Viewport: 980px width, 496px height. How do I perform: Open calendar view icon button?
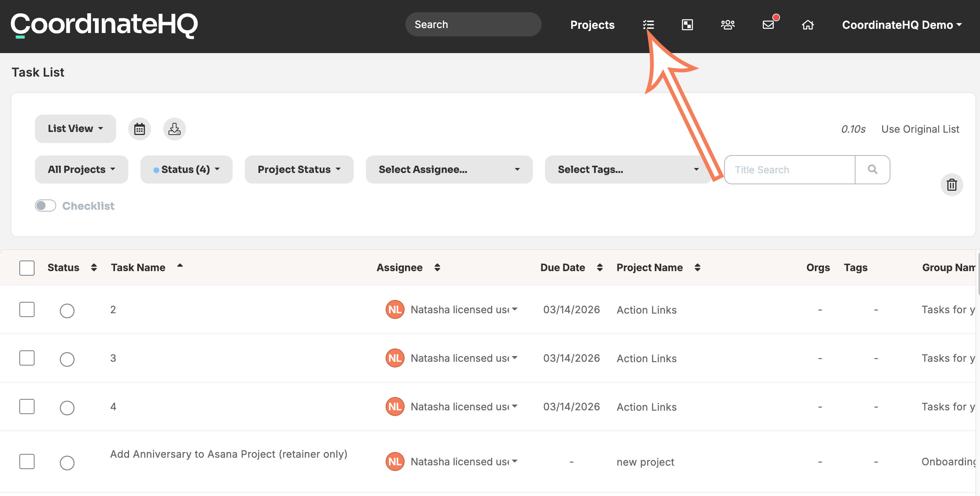point(139,129)
